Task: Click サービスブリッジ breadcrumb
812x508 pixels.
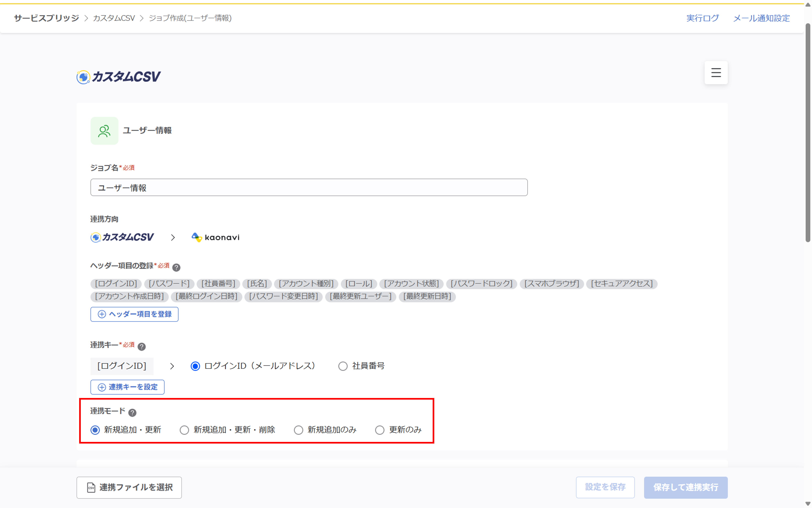Action: 47,18
